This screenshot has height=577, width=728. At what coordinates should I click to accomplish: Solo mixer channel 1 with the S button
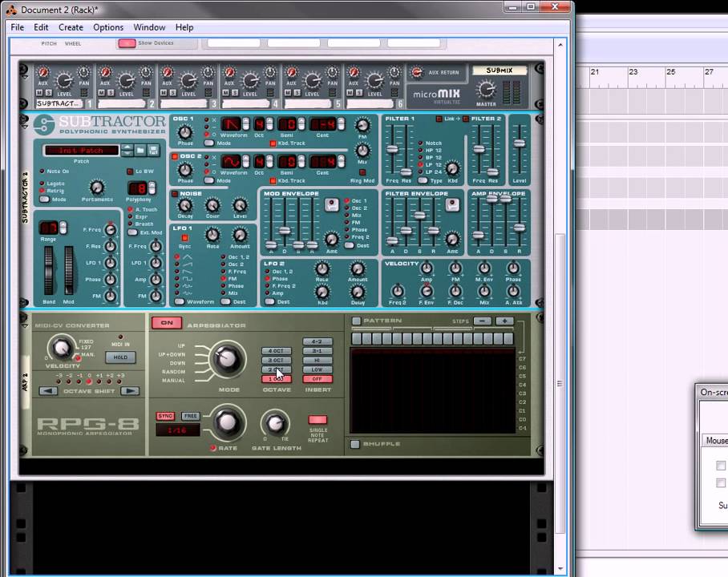48,93
